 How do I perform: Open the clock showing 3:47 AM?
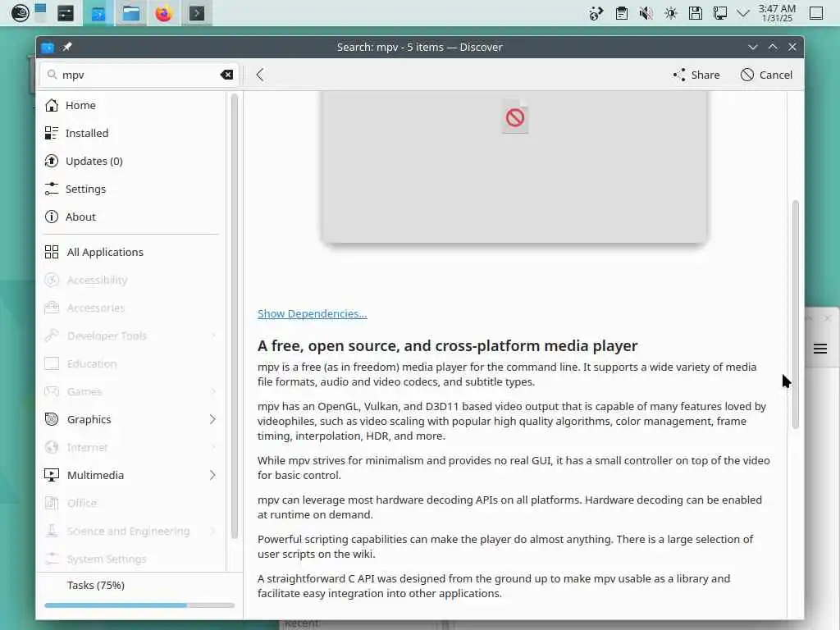[x=777, y=13]
